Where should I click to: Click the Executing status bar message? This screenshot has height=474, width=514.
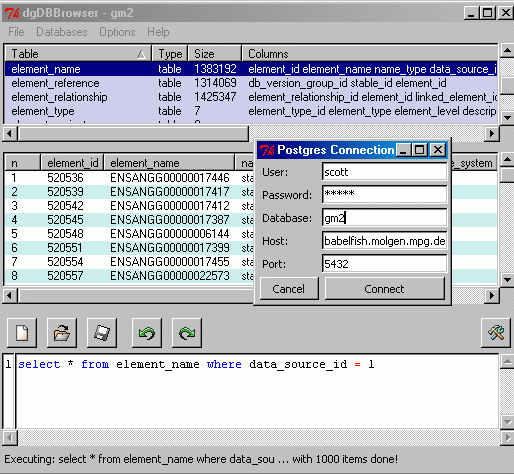tap(201, 459)
